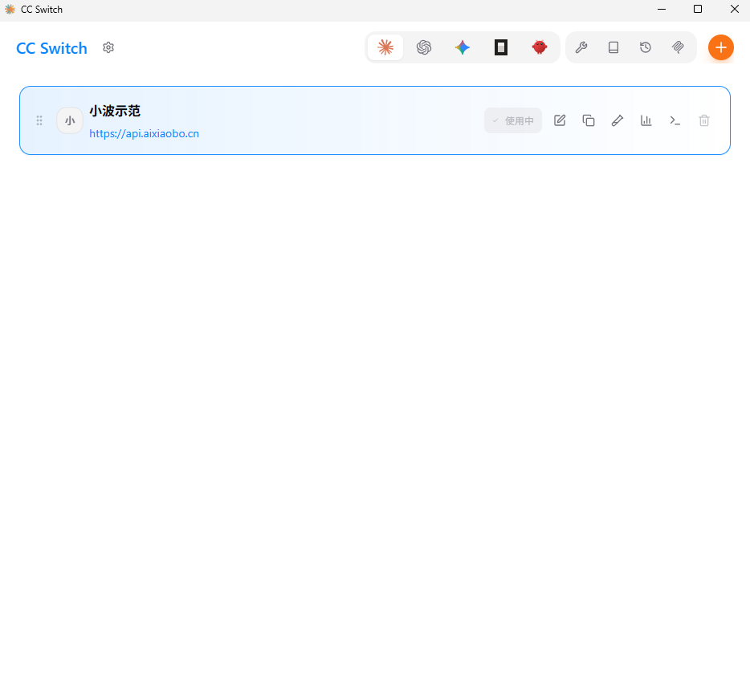Switch to the Claude provider tab
The image size is (750, 700).
click(x=385, y=47)
